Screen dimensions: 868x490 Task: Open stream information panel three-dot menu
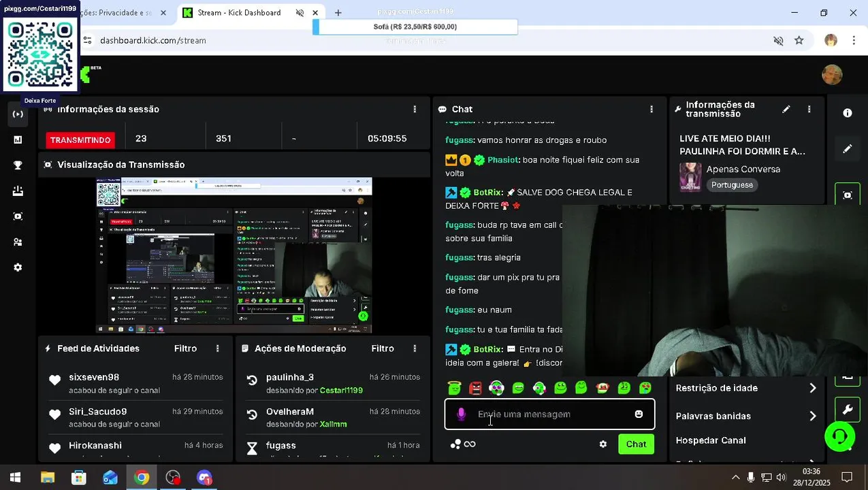pyautogui.click(x=809, y=109)
